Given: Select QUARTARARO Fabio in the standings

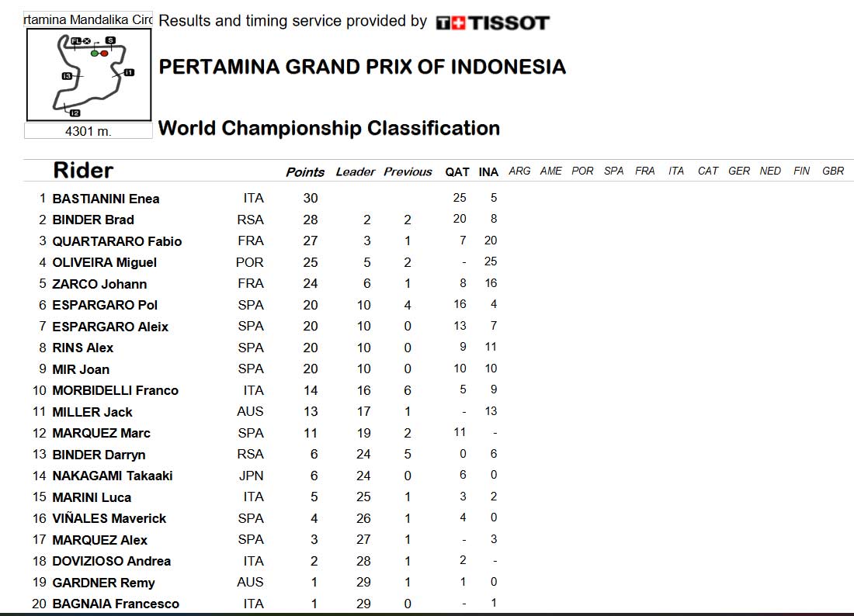Looking at the screenshot, I should click(x=117, y=241).
